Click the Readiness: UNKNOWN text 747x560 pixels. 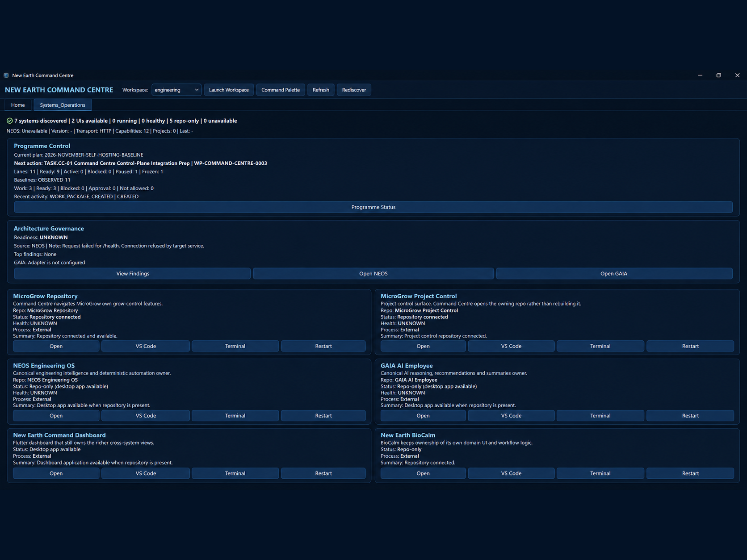(41, 238)
